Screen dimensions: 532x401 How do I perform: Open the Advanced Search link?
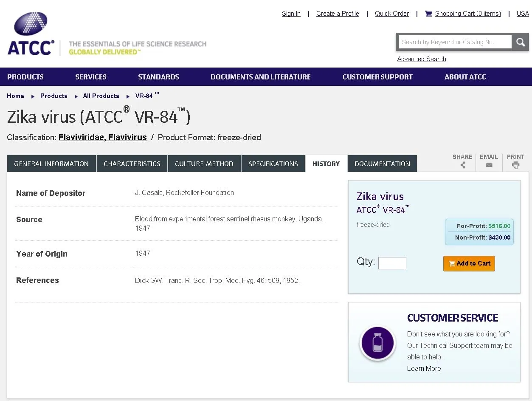(x=421, y=59)
